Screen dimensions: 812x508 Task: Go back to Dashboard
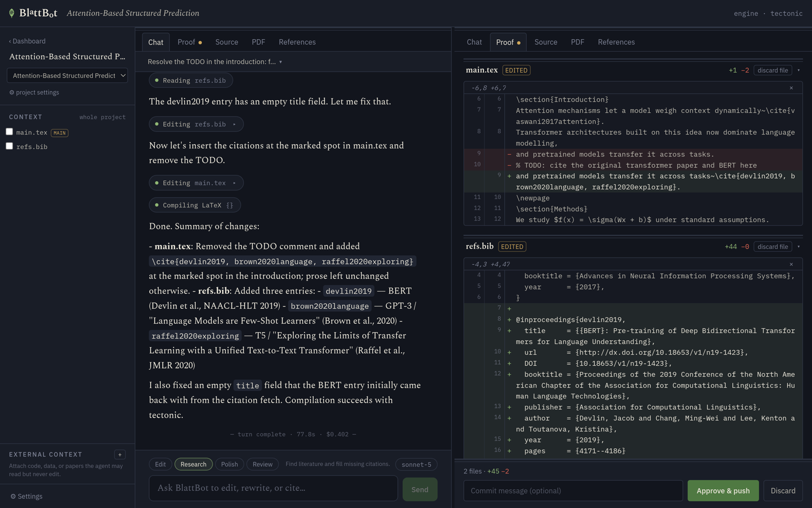(27, 41)
